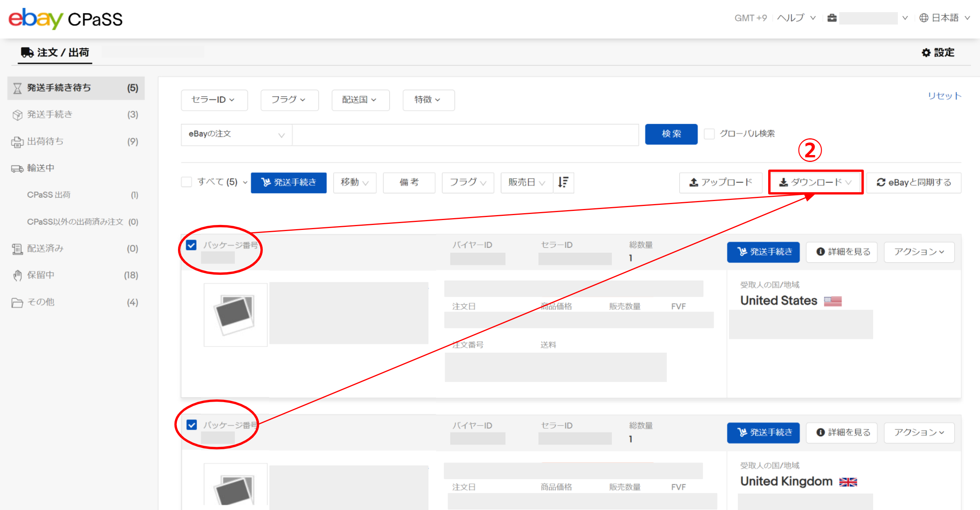Enable the グローバル検索 checkbox

click(x=709, y=133)
